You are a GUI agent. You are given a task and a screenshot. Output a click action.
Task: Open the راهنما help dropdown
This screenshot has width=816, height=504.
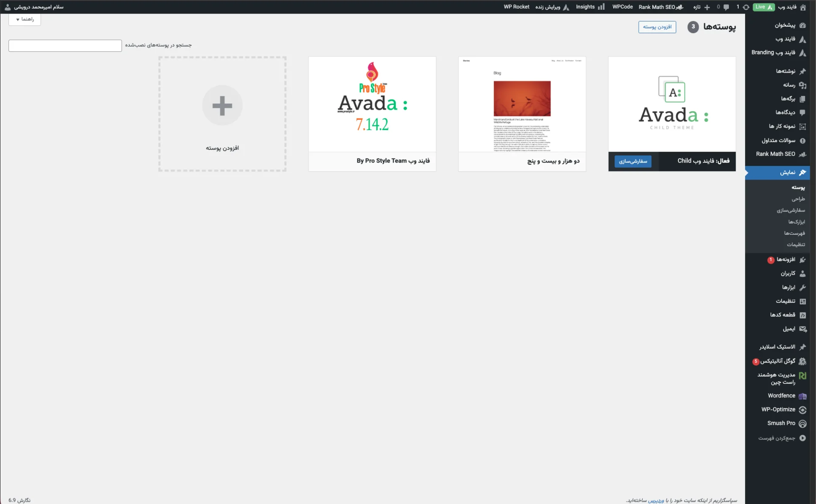pyautogui.click(x=25, y=19)
